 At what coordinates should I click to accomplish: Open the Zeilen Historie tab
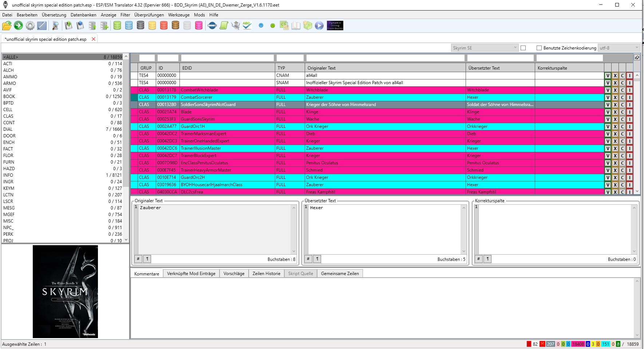pyautogui.click(x=266, y=274)
